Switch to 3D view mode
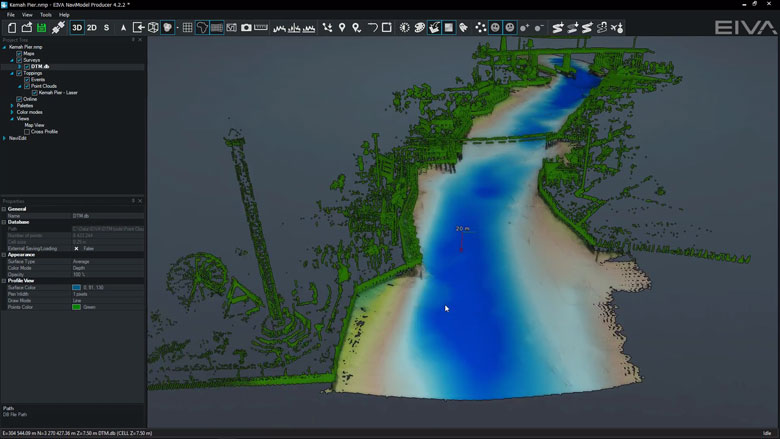The height and width of the screenshot is (439, 780). click(77, 28)
